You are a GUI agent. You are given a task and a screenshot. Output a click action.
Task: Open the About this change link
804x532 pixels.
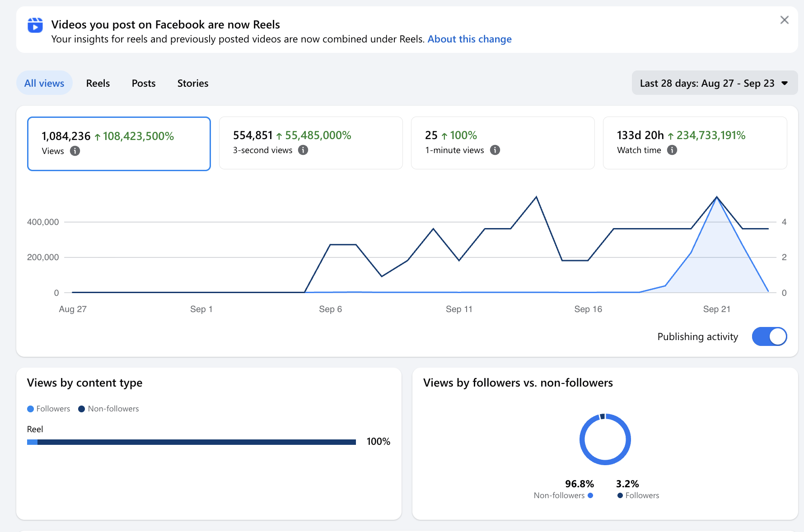[470, 39]
